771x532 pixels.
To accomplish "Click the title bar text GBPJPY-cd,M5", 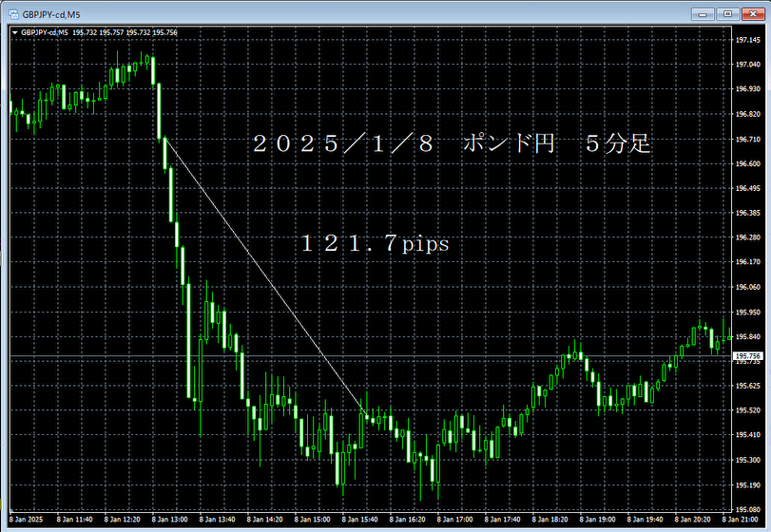I will click(49, 12).
